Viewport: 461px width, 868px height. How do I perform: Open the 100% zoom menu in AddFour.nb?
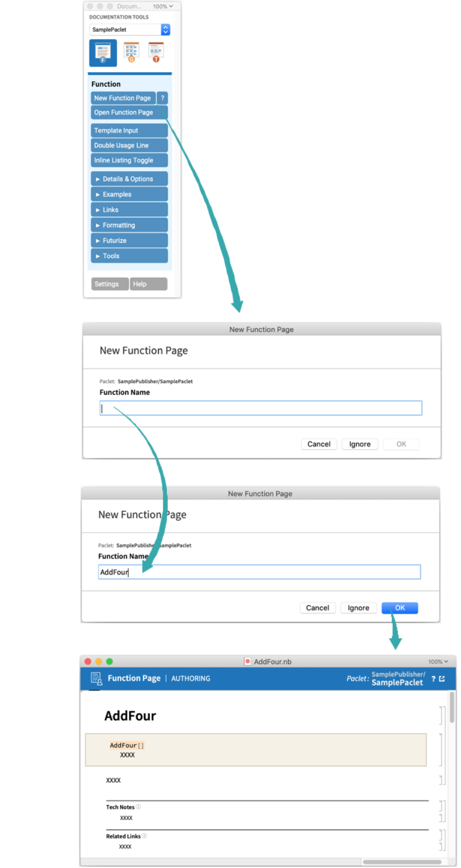pyautogui.click(x=438, y=661)
